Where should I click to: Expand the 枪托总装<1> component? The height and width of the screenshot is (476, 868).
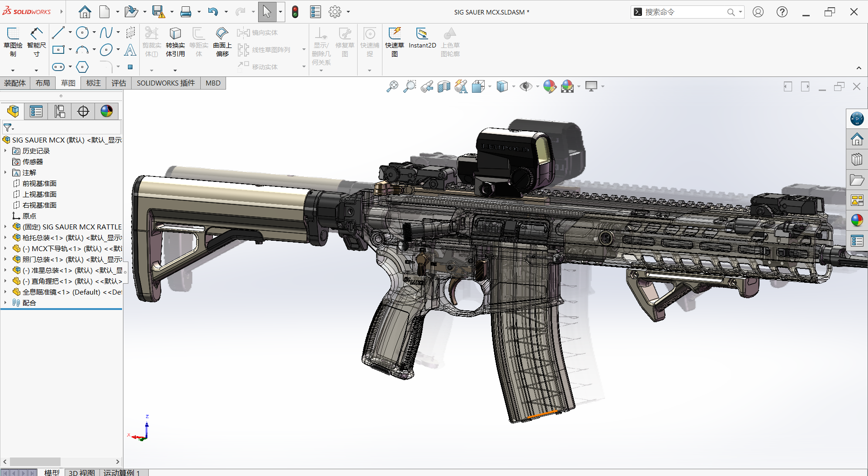tap(5, 238)
